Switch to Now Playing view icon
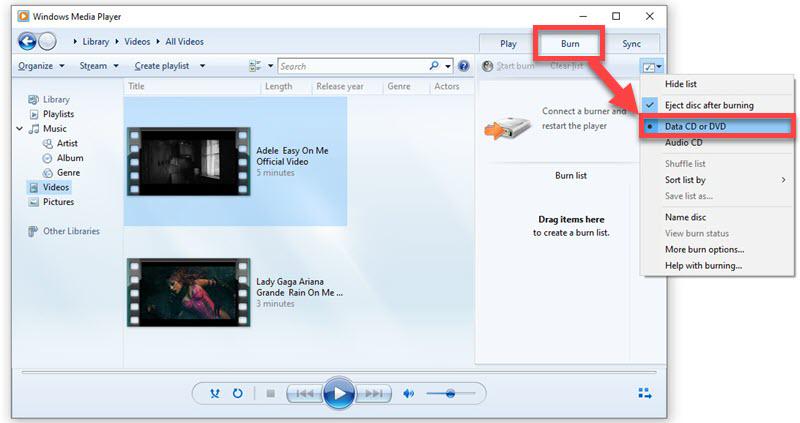 pos(645,393)
